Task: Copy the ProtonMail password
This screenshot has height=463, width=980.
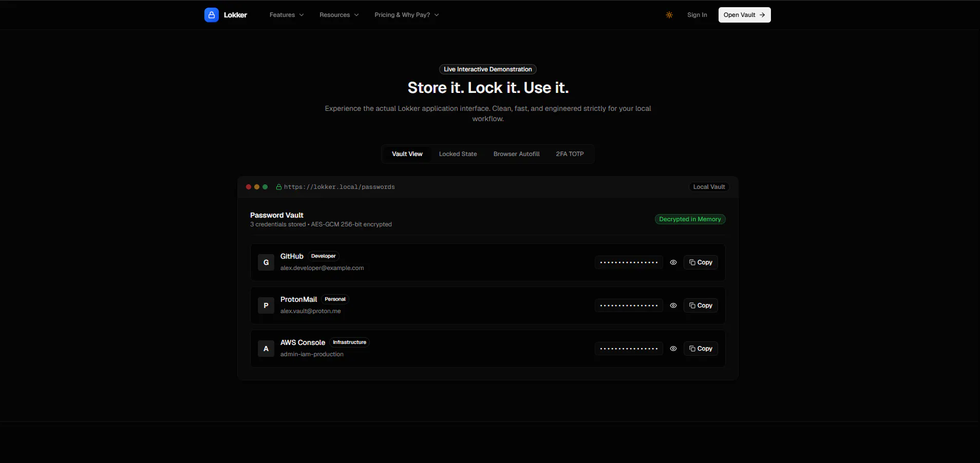Action: [x=701, y=305]
